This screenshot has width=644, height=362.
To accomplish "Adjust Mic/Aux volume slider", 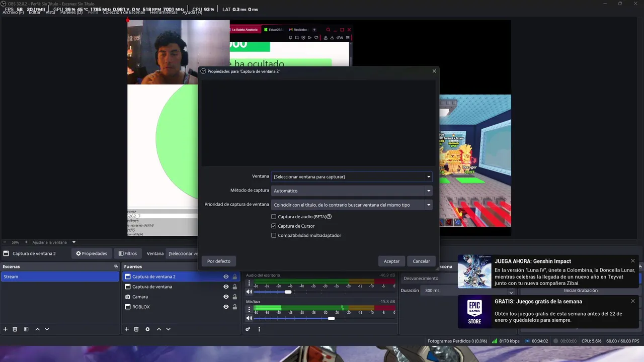I will (331, 318).
